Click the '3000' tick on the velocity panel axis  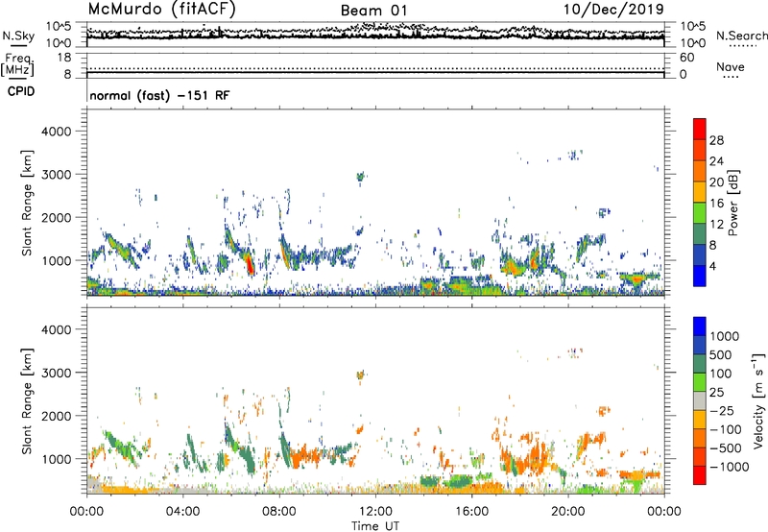[56, 373]
